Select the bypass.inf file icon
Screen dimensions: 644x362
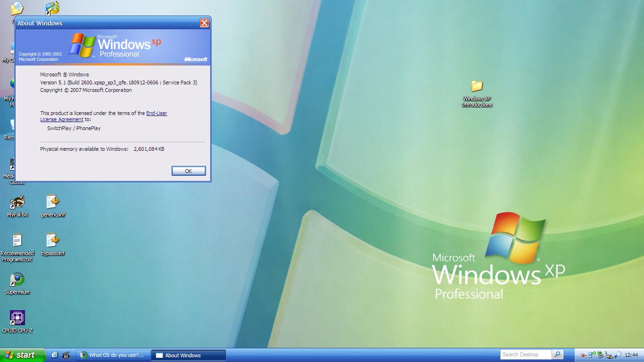pos(53,245)
